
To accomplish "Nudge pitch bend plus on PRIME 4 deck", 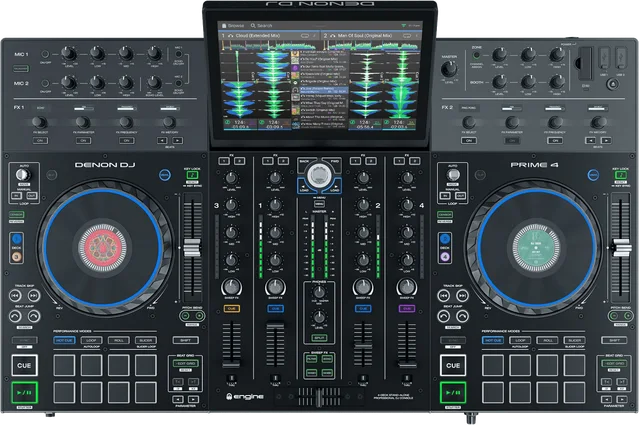I will (628, 316).
